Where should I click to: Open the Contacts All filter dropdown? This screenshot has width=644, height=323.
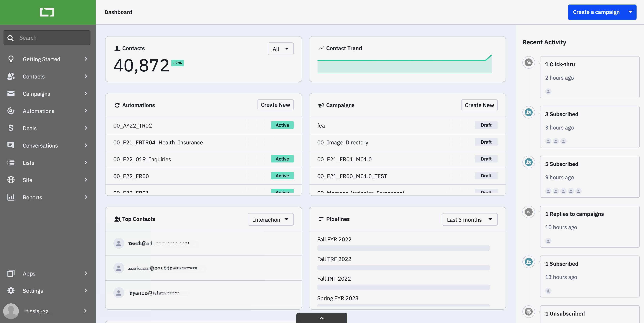[280, 49]
